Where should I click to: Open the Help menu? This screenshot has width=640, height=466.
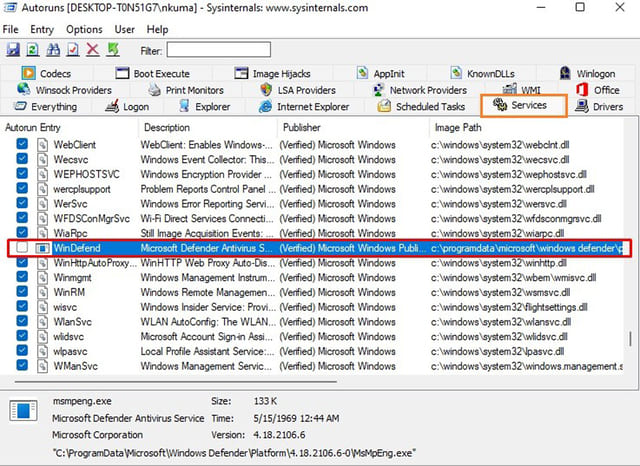(x=157, y=29)
